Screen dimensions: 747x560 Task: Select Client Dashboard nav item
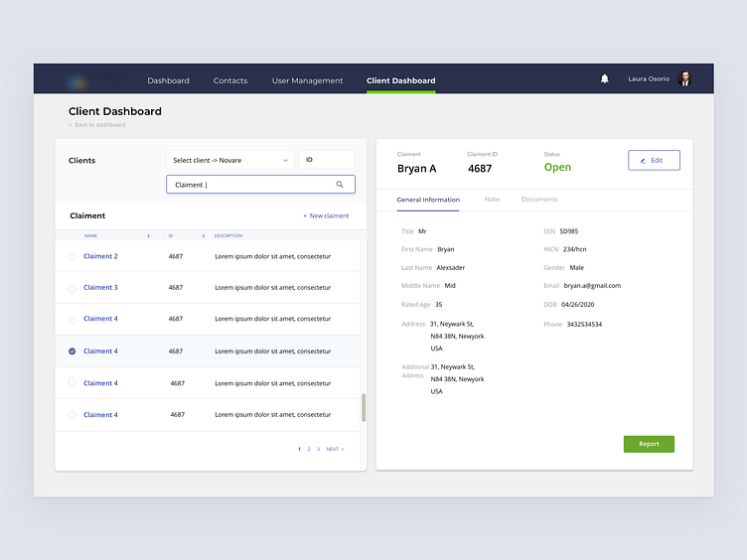400,80
